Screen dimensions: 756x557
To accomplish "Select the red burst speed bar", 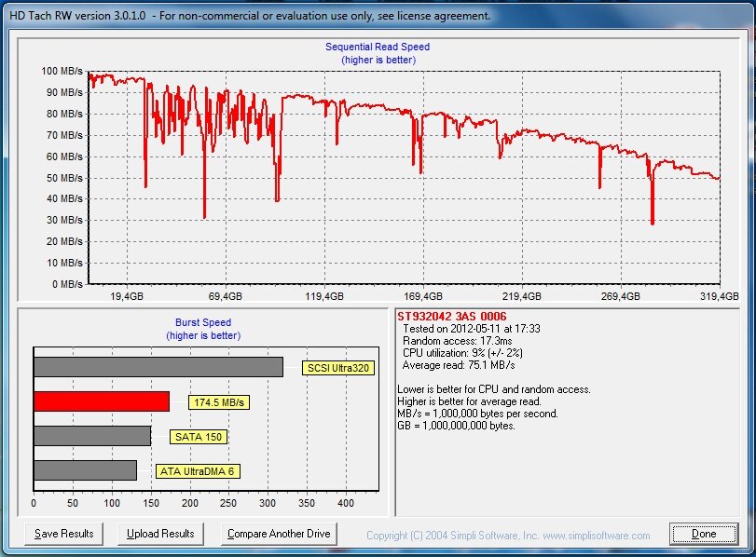I will coord(102,401).
